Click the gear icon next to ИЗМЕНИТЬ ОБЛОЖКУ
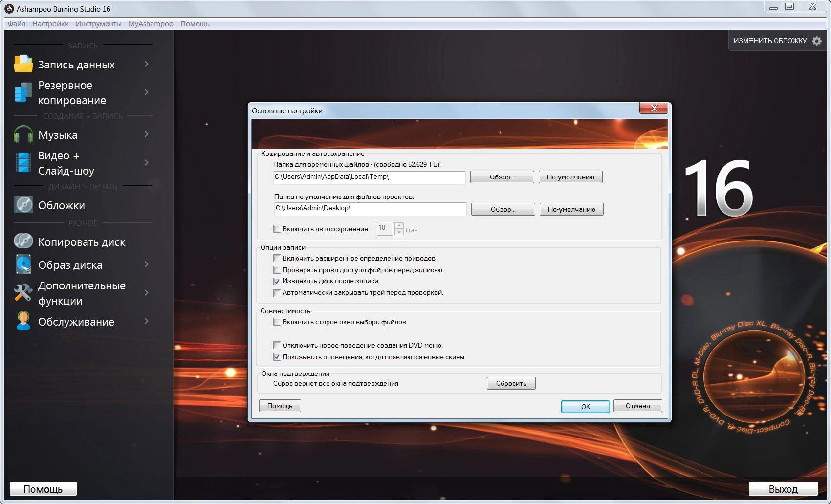 pyautogui.click(x=817, y=41)
